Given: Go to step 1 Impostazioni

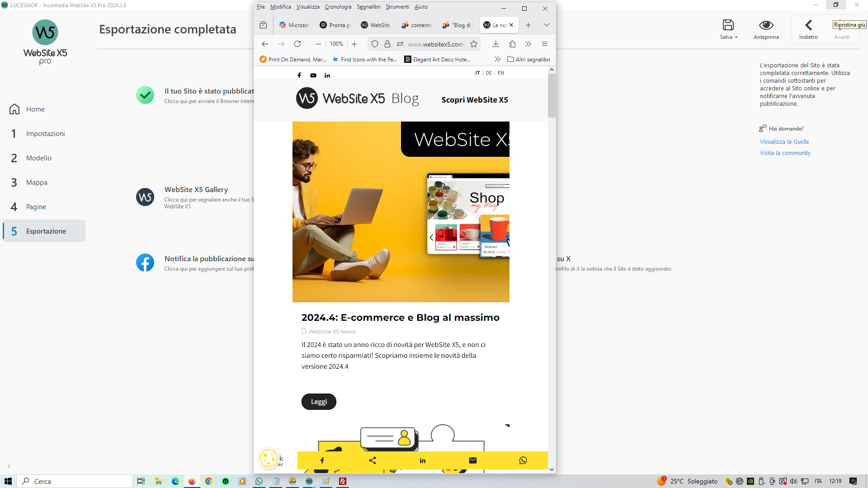Looking at the screenshot, I should click(x=44, y=134).
